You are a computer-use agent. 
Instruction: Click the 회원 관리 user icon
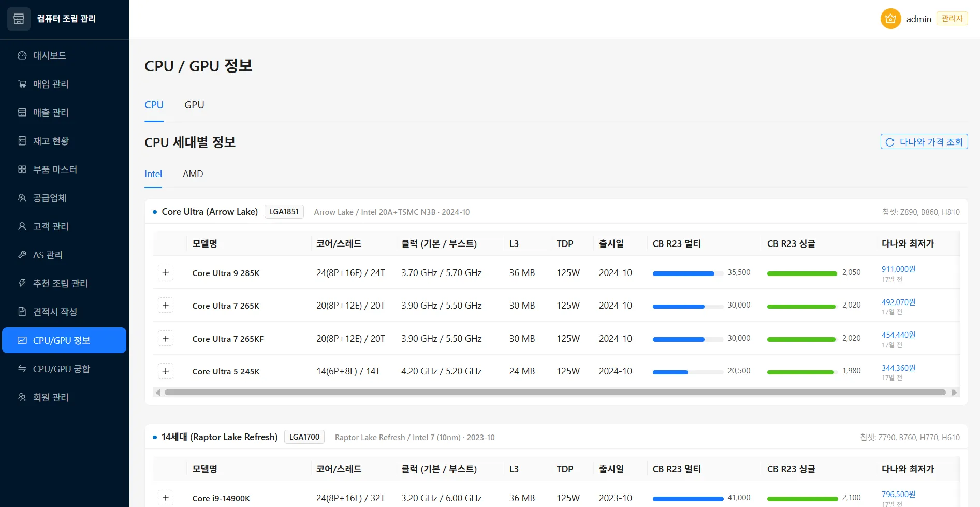click(22, 397)
